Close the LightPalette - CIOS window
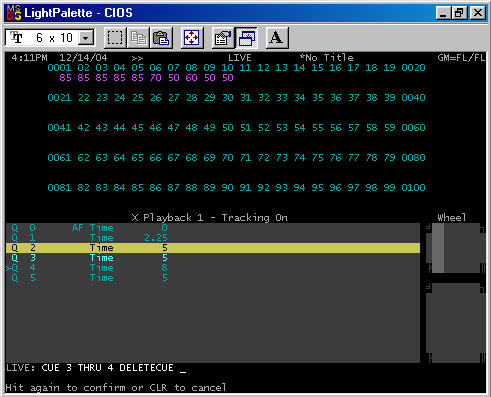 click(478, 13)
